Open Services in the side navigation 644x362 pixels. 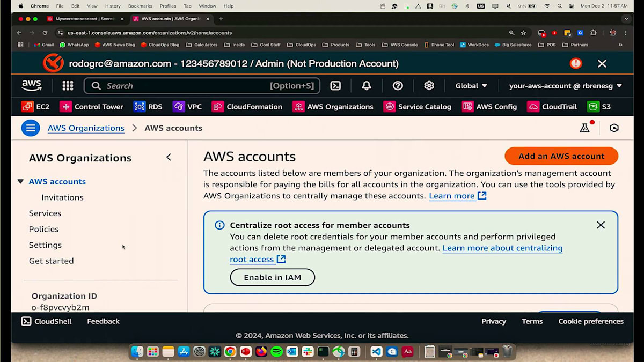click(45, 213)
